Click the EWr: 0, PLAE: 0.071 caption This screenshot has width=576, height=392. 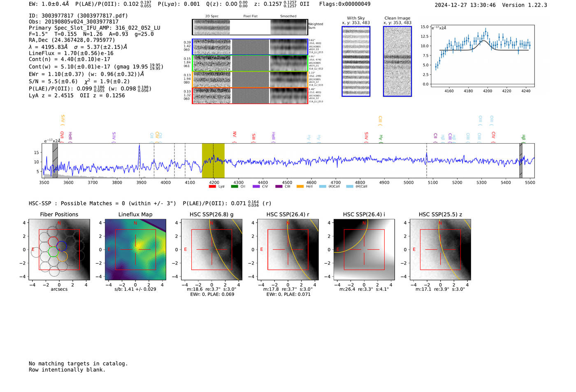[x=288, y=294]
